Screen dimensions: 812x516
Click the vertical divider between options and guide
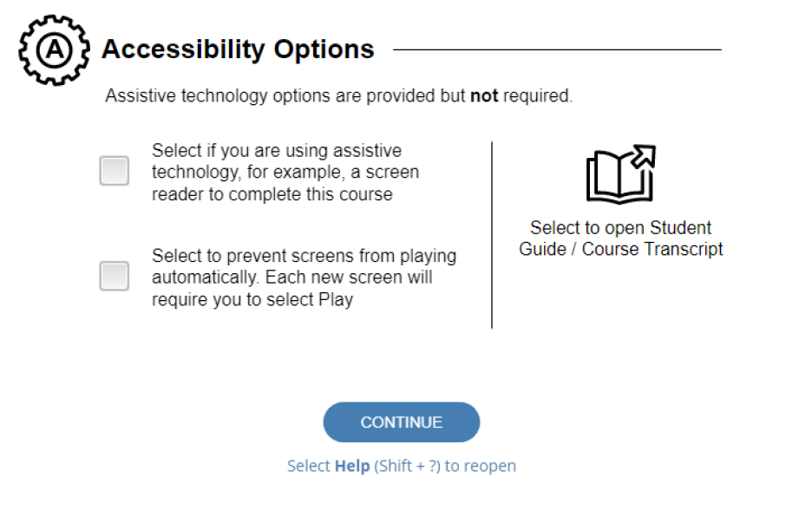coord(491,234)
